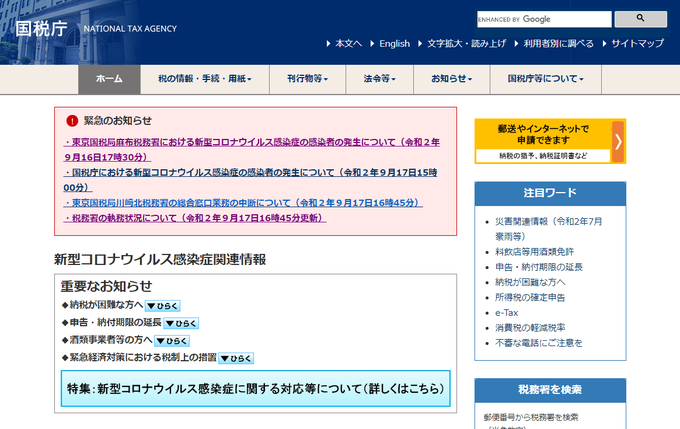This screenshot has width=680, height=429.
Task: Click the red exclamation emergency notice icon
Action: 72,121
